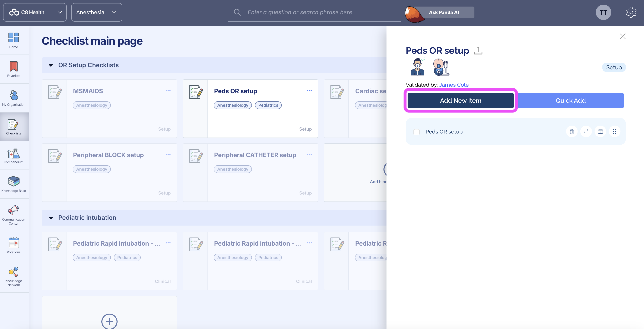Open the Peripheral CATHETER setup card title

(x=255, y=155)
